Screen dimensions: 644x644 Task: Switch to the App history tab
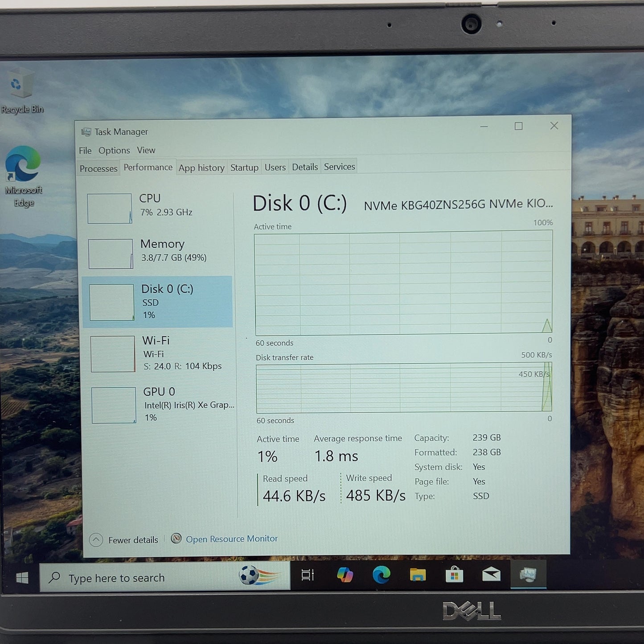tap(201, 168)
